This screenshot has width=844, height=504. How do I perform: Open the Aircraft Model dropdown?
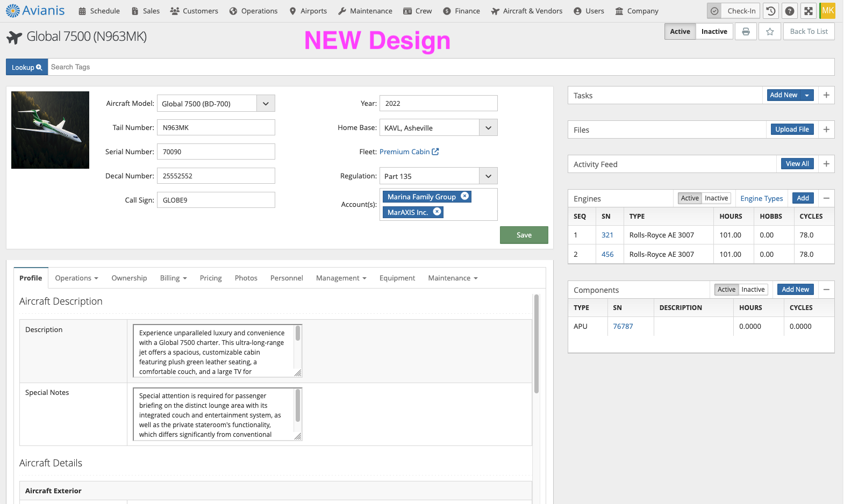tap(266, 104)
